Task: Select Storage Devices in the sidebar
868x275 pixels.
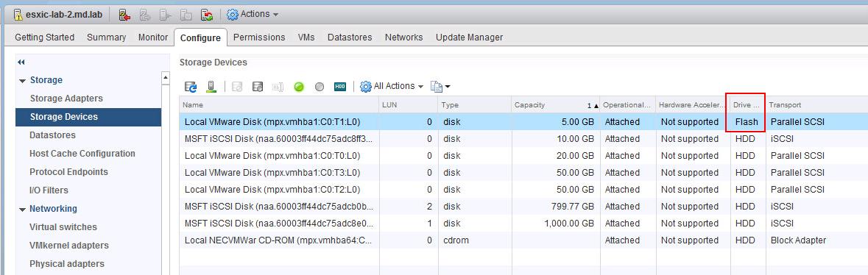Action: pyautogui.click(x=88, y=117)
